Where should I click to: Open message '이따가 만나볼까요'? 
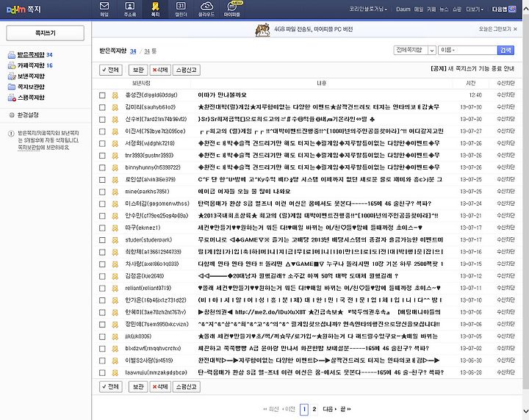pos(222,95)
